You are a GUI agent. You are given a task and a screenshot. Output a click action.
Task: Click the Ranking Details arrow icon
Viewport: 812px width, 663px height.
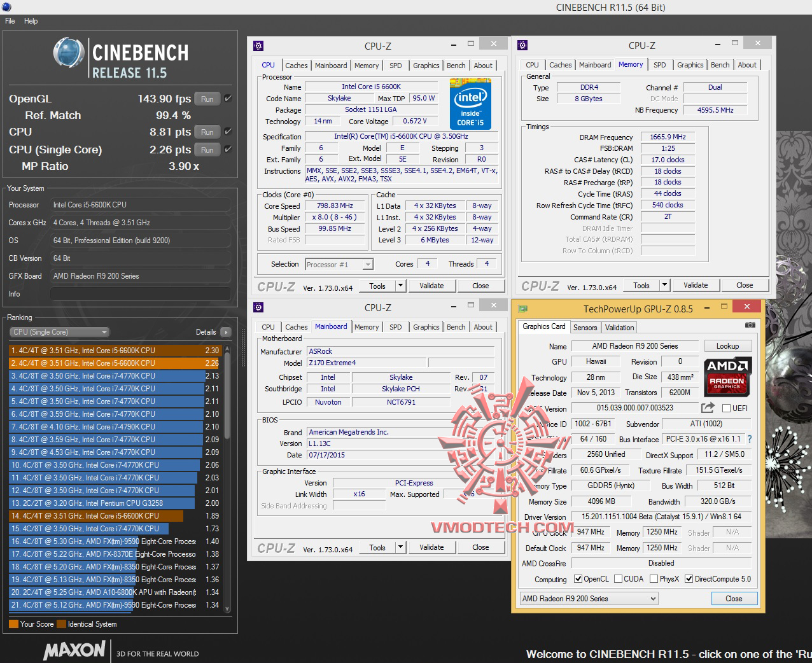coord(225,332)
